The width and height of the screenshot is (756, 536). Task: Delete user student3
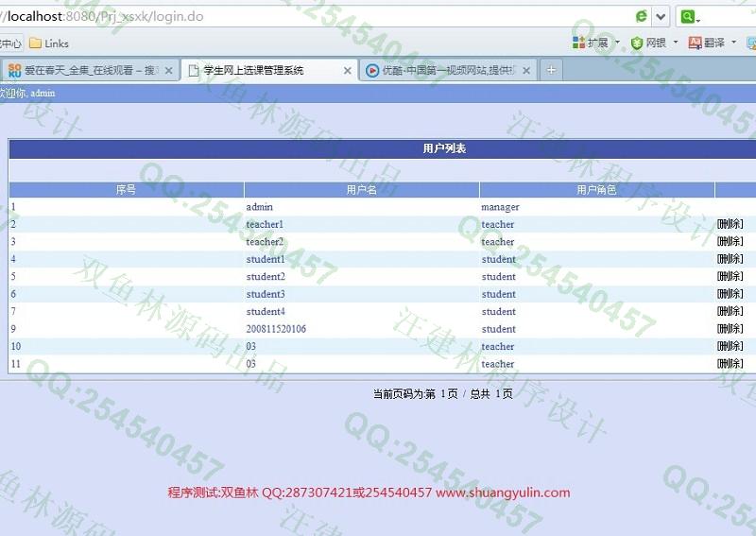coord(730,293)
